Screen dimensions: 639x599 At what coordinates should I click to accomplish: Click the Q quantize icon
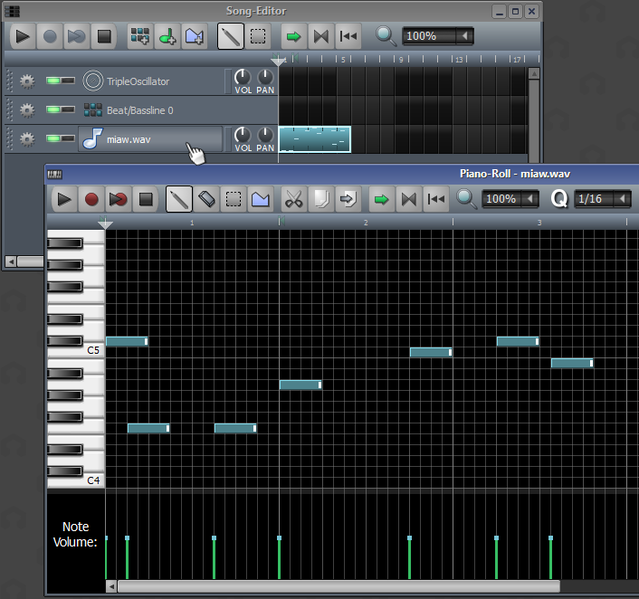559,199
